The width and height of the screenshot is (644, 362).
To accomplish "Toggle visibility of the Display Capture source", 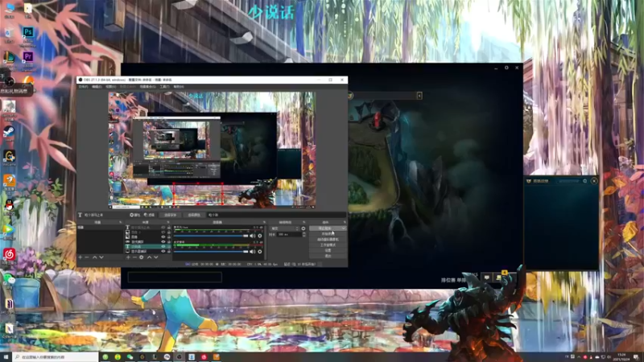I will click(x=163, y=251).
